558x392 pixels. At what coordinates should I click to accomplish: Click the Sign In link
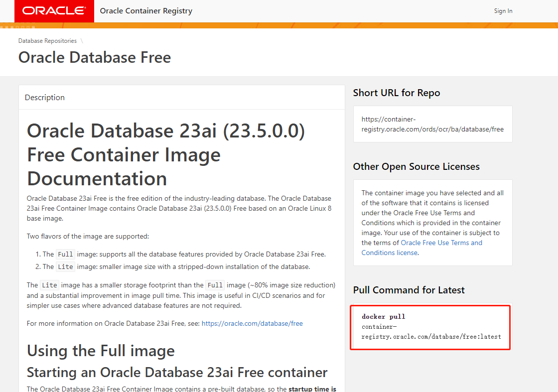(503, 11)
